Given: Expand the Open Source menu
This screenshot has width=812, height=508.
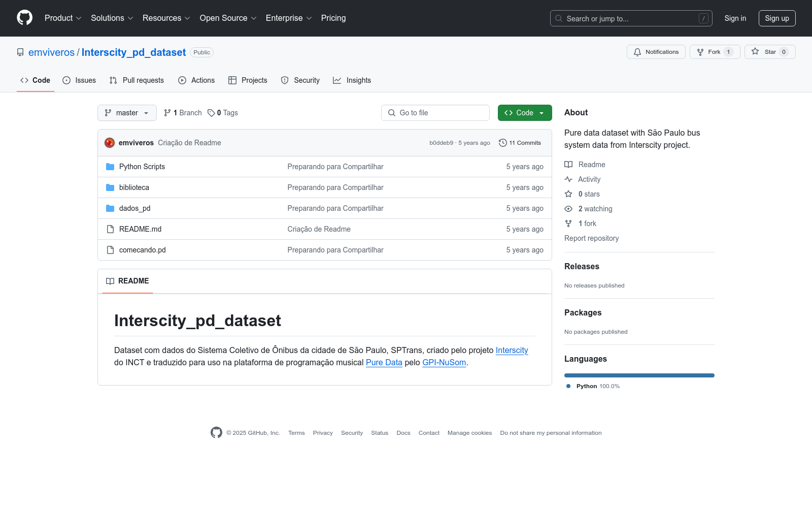Looking at the screenshot, I should [228, 18].
